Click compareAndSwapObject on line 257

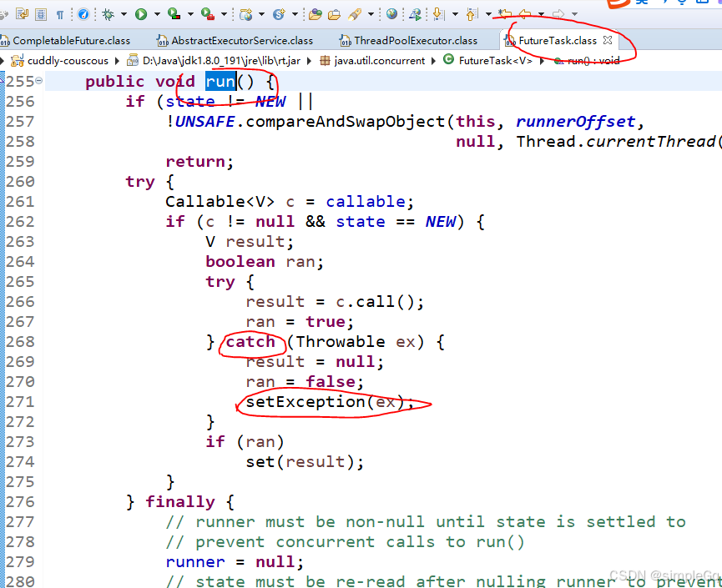coord(346,122)
